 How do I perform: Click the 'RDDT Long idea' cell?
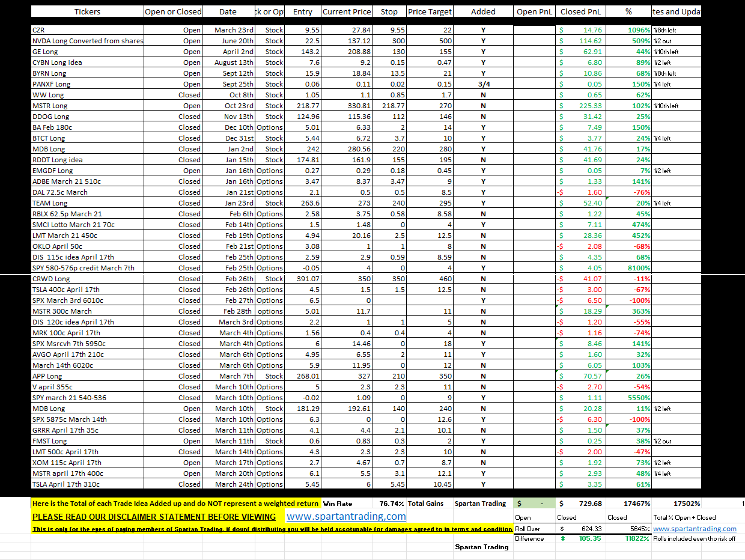tap(88, 160)
